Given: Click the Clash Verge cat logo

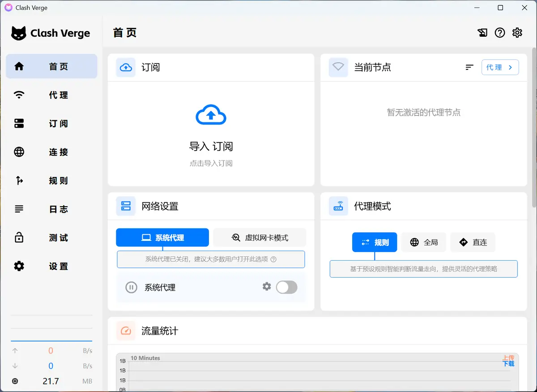Looking at the screenshot, I should 18,33.
